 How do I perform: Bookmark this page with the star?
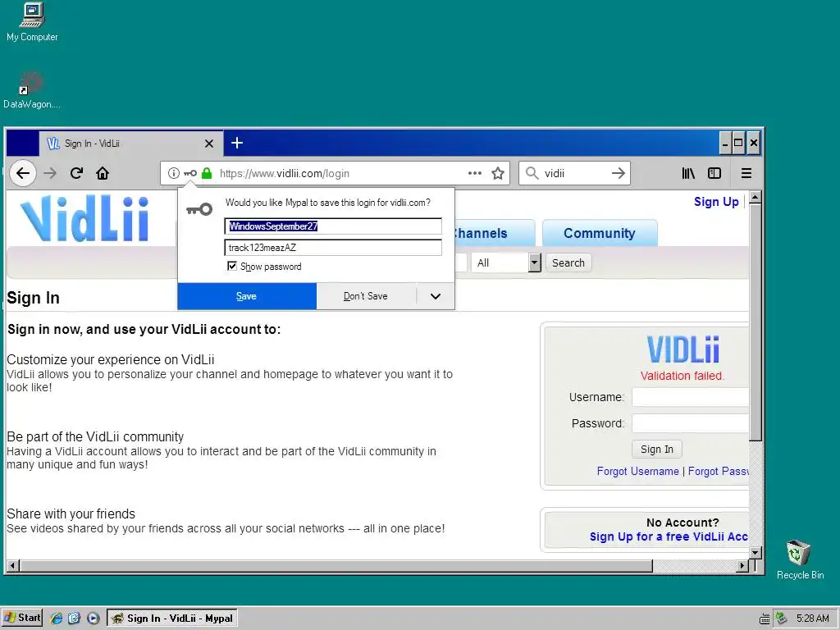click(x=498, y=173)
